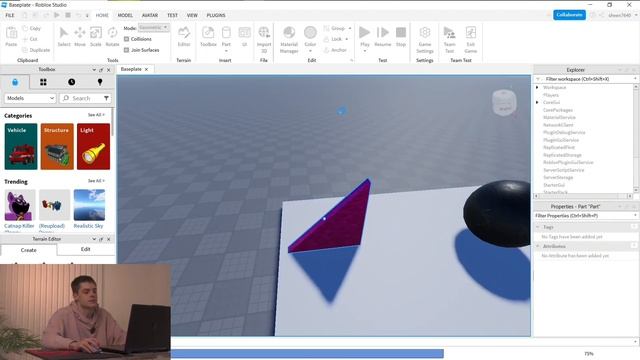Open Toolbox search filter options
This screenshot has height=360, width=640.
pyautogui.click(x=106, y=98)
